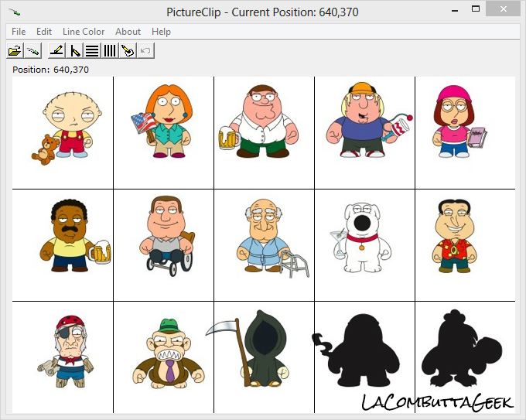Click the blond boy with soda cup
The image size is (526, 420).
click(x=369, y=119)
